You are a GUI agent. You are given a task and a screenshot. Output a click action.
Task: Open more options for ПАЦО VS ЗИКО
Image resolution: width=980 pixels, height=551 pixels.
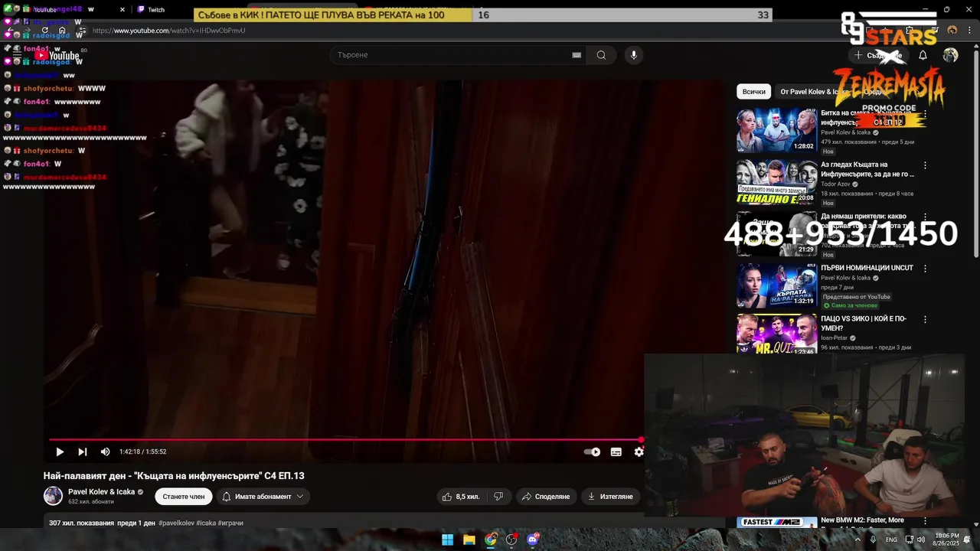[925, 319]
